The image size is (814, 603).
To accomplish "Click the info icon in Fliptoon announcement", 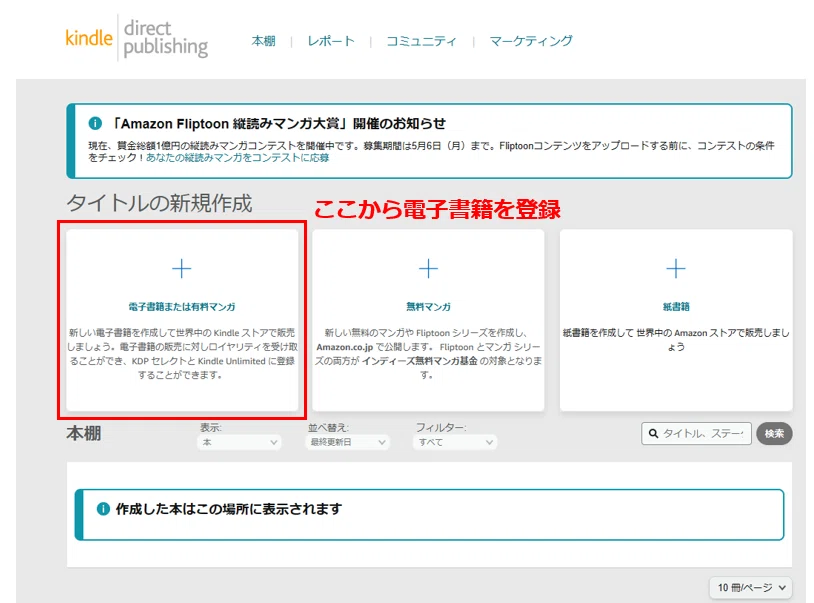I will 95,124.
